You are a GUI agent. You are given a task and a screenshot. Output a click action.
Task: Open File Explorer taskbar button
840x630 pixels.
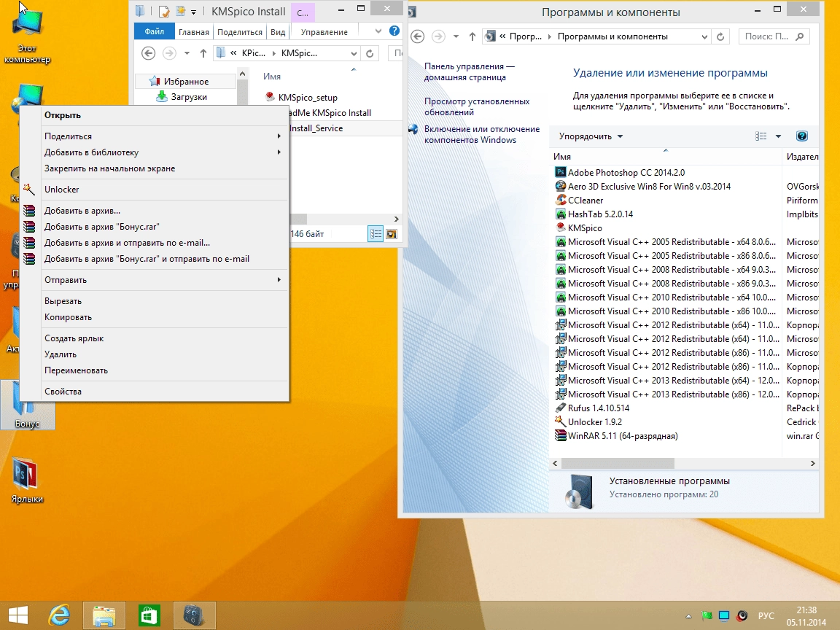(104, 615)
